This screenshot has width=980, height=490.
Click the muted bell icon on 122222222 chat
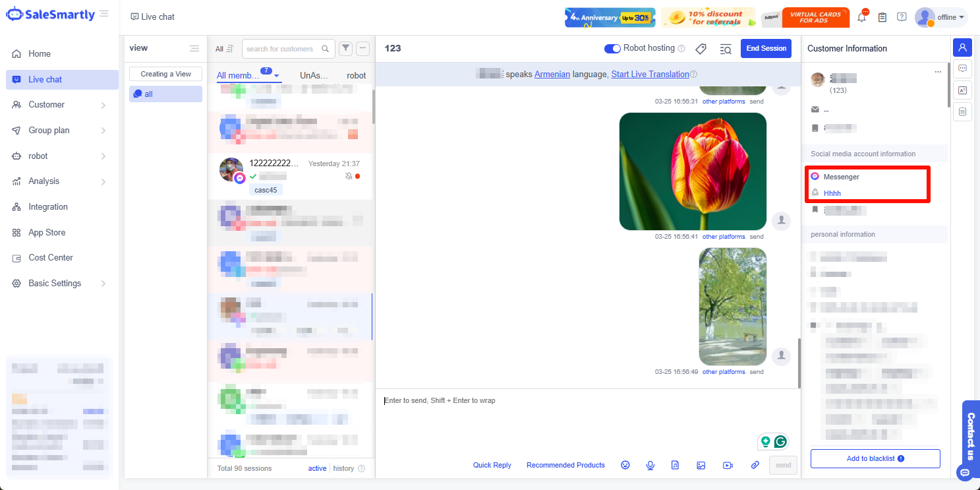pos(349,177)
